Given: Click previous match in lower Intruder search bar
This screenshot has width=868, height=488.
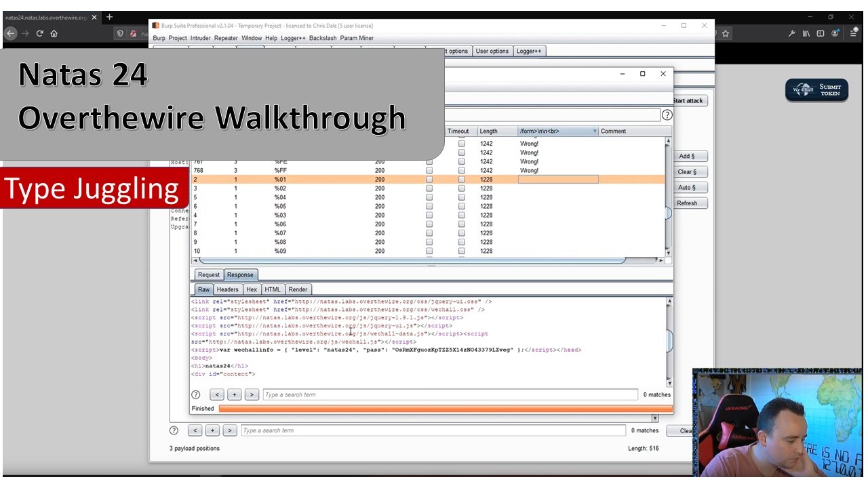Looking at the screenshot, I should pos(195,430).
